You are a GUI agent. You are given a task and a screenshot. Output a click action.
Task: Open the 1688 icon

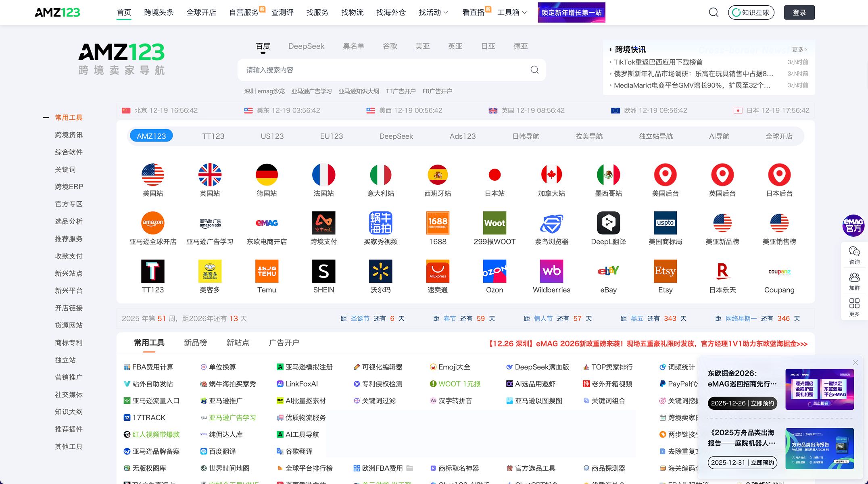pos(438,223)
